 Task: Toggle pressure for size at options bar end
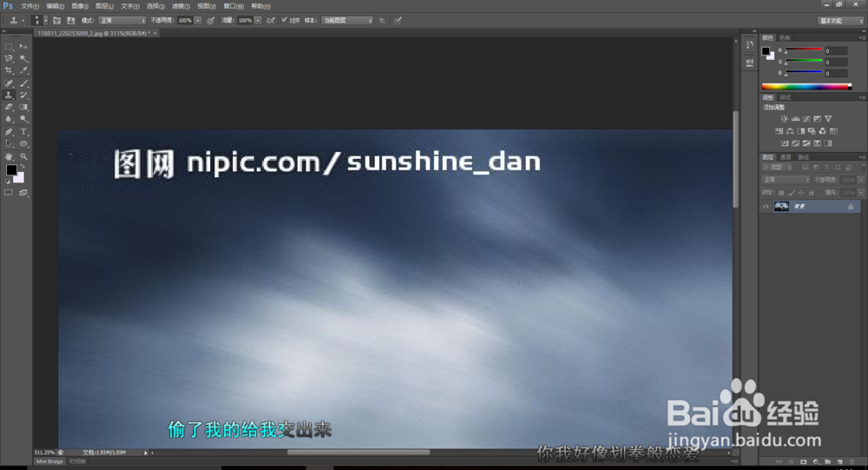[398, 21]
